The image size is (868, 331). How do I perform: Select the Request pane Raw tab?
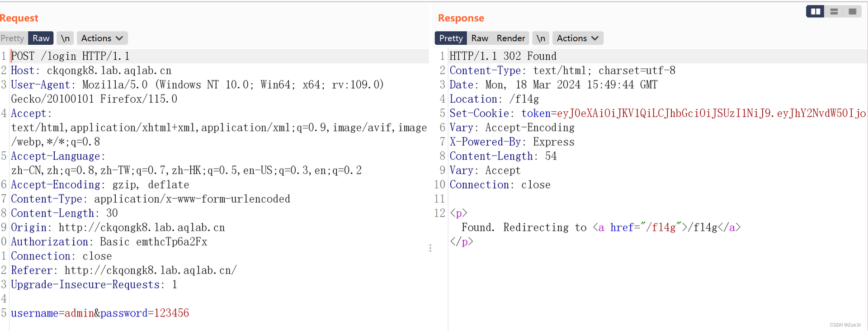[41, 38]
